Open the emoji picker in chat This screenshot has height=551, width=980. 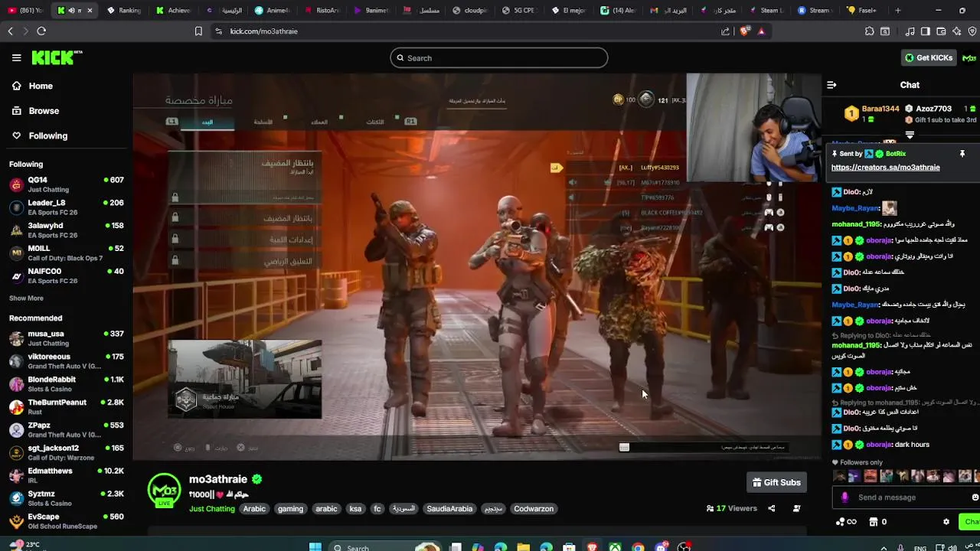pos(975,497)
